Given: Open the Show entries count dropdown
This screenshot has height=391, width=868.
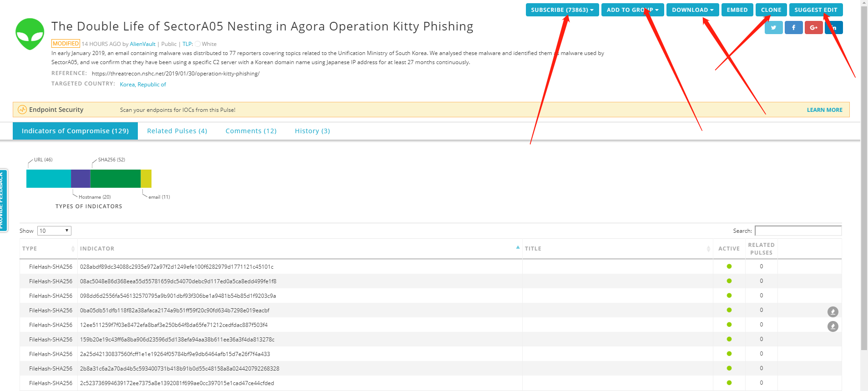Looking at the screenshot, I should (54, 231).
